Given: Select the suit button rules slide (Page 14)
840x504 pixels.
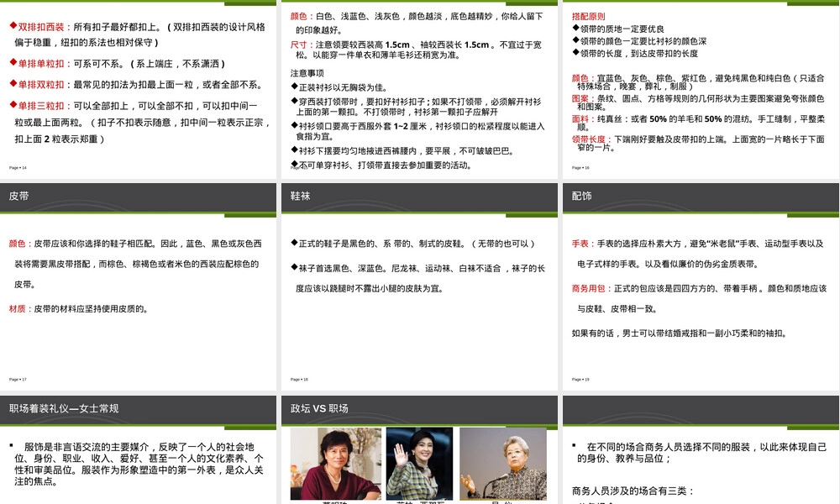Looking at the screenshot, I should point(139,89).
